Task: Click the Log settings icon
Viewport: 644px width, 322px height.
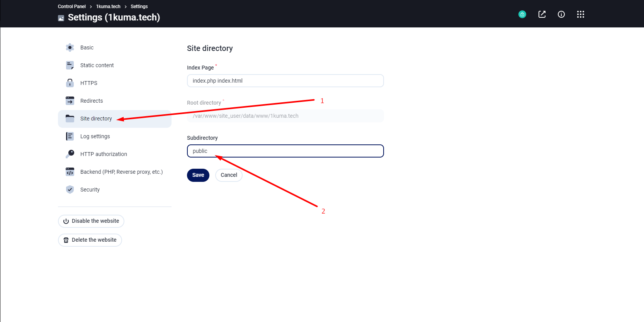Action: tap(70, 136)
